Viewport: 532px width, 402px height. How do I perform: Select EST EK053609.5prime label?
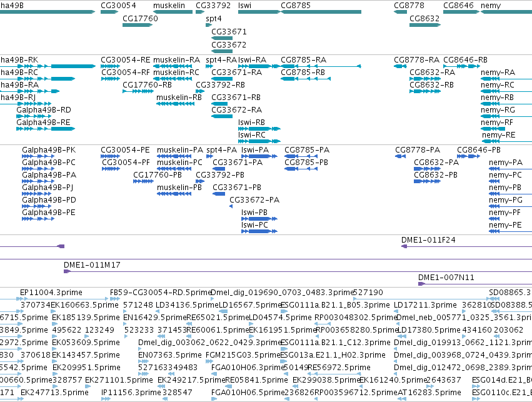(86, 343)
